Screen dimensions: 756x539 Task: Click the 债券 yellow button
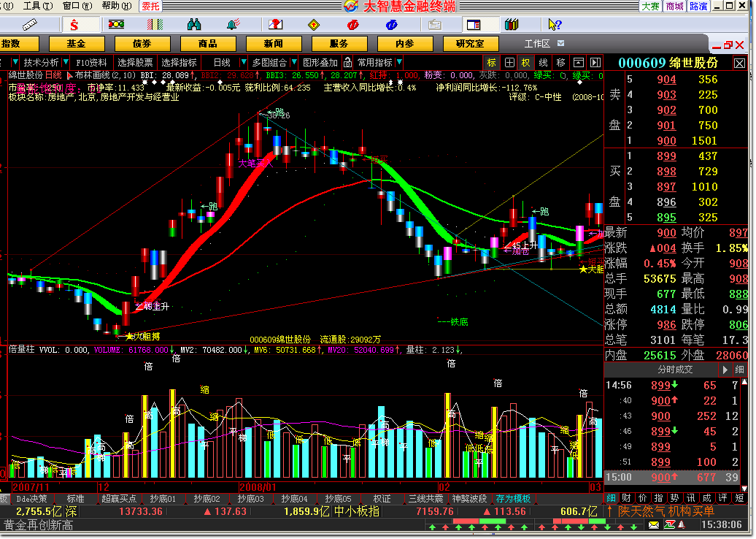(x=142, y=43)
